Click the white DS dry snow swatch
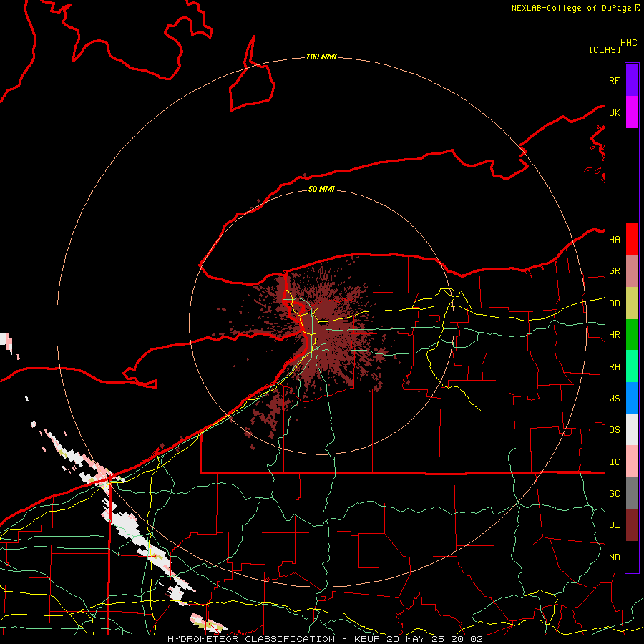 click(x=632, y=429)
